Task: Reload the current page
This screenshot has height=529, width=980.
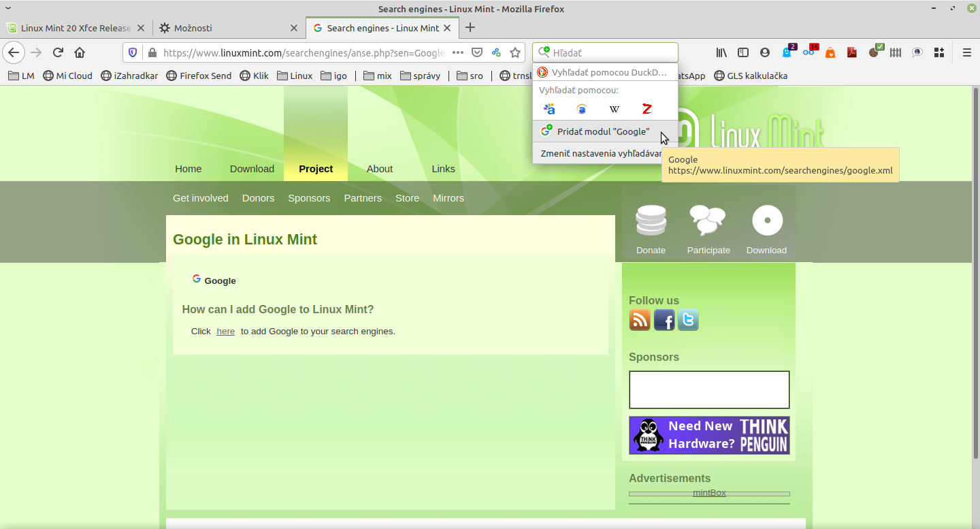Action: pyautogui.click(x=59, y=52)
